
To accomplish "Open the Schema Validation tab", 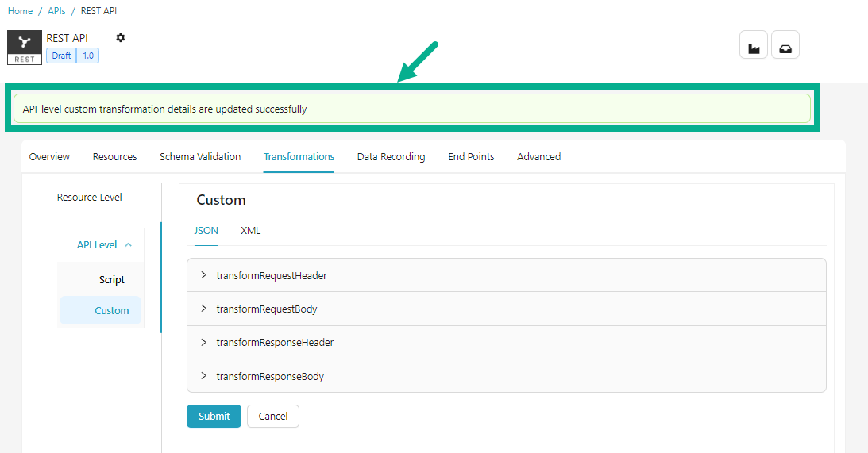I will (x=200, y=157).
